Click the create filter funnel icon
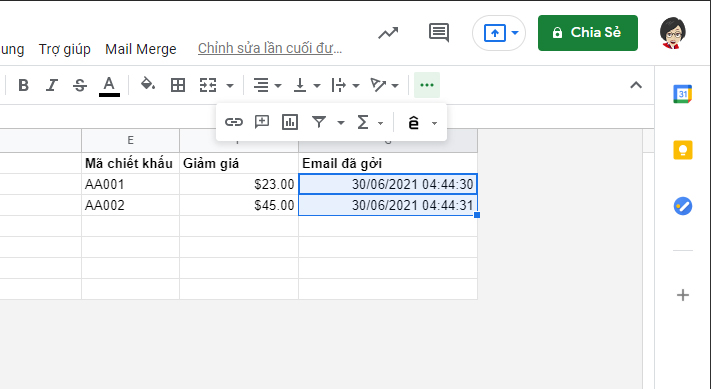The height and width of the screenshot is (389, 711). pos(319,122)
